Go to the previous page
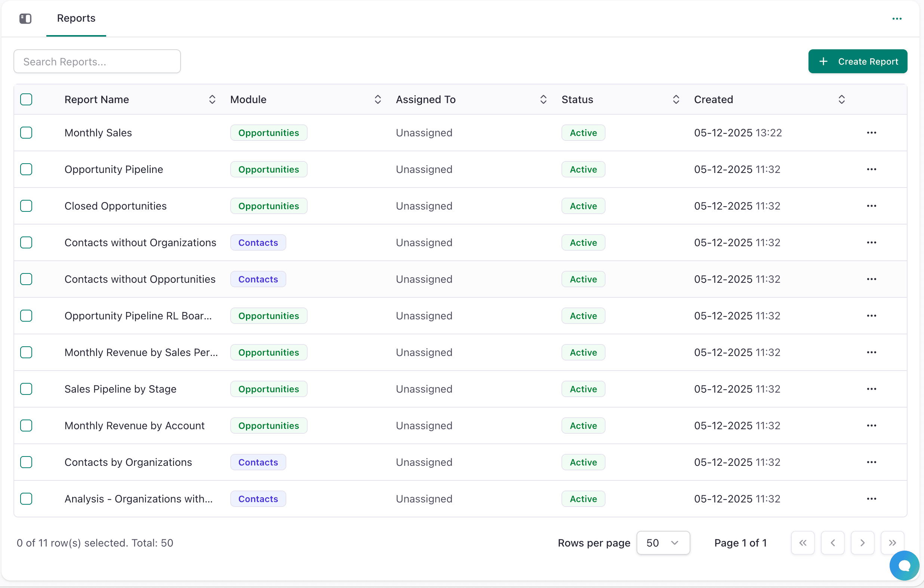The width and height of the screenshot is (924, 588). click(833, 543)
